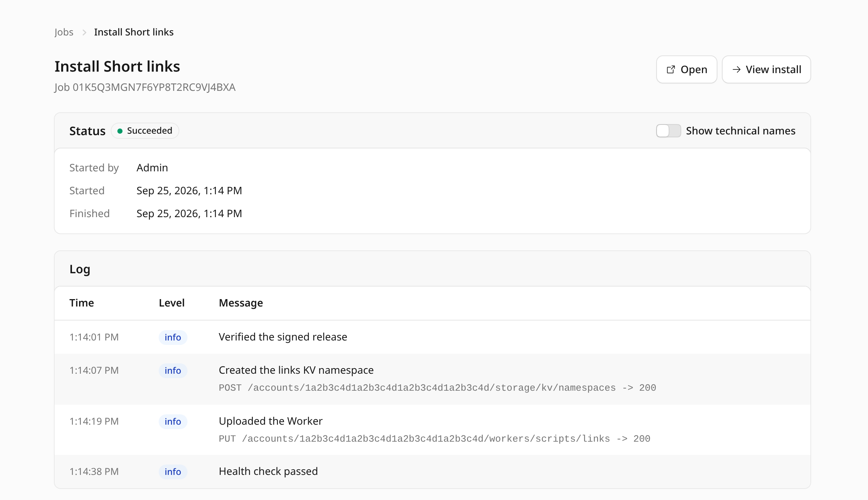Open the View install page
868x500 pixels.
pyautogui.click(x=766, y=69)
